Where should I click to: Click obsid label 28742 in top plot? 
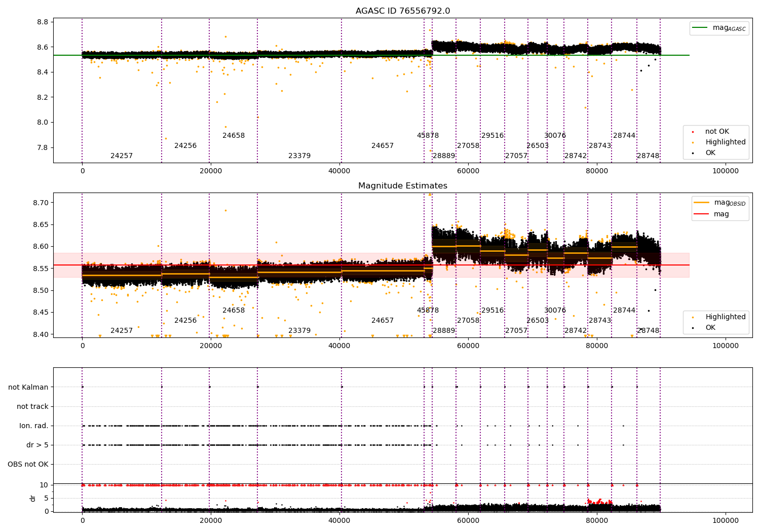pos(576,156)
